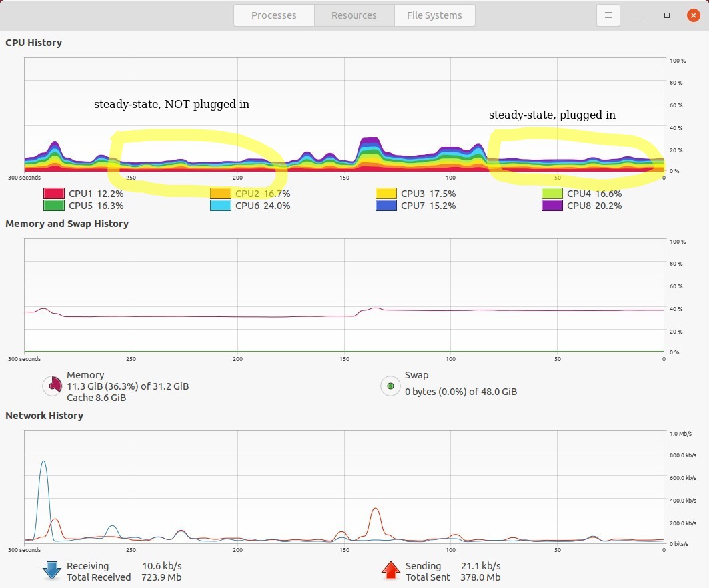Pick the CPU3 yellow color swatch
The width and height of the screenshot is (709, 588).
tap(386, 194)
